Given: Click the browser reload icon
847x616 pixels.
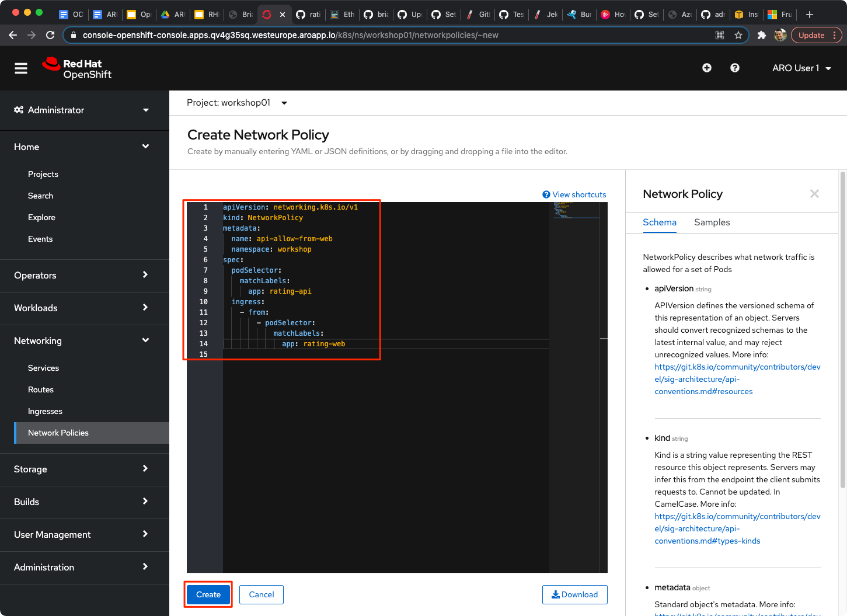Looking at the screenshot, I should pyautogui.click(x=50, y=35).
